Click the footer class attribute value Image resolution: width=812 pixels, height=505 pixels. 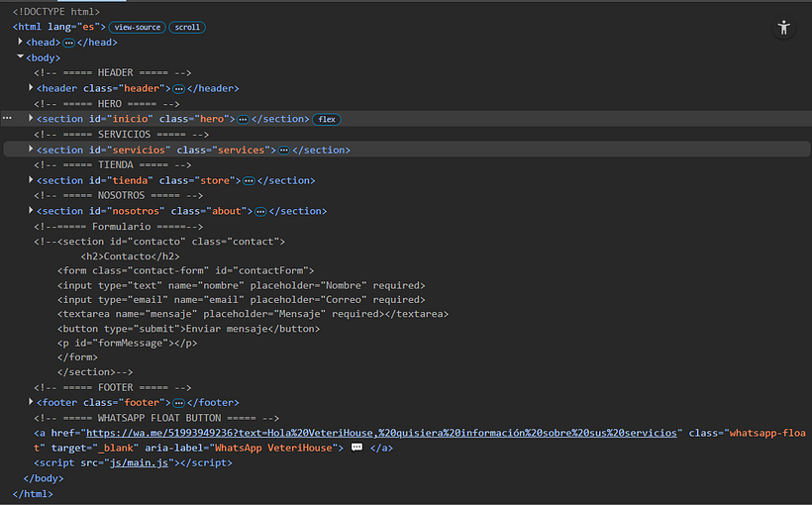click(x=142, y=402)
